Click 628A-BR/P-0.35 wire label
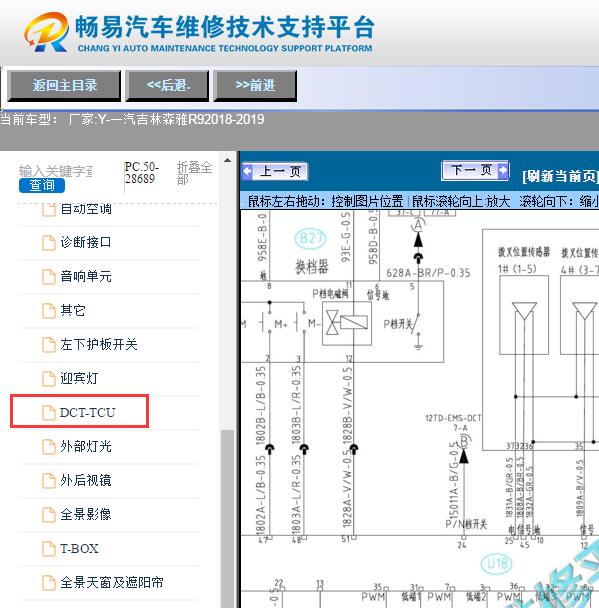 (x=428, y=273)
